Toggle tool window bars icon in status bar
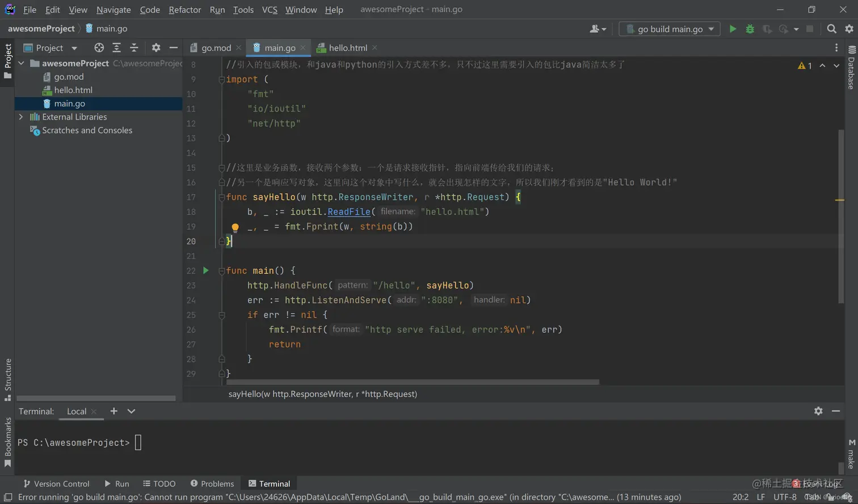This screenshot has height=504, width=858. point(8,497)
